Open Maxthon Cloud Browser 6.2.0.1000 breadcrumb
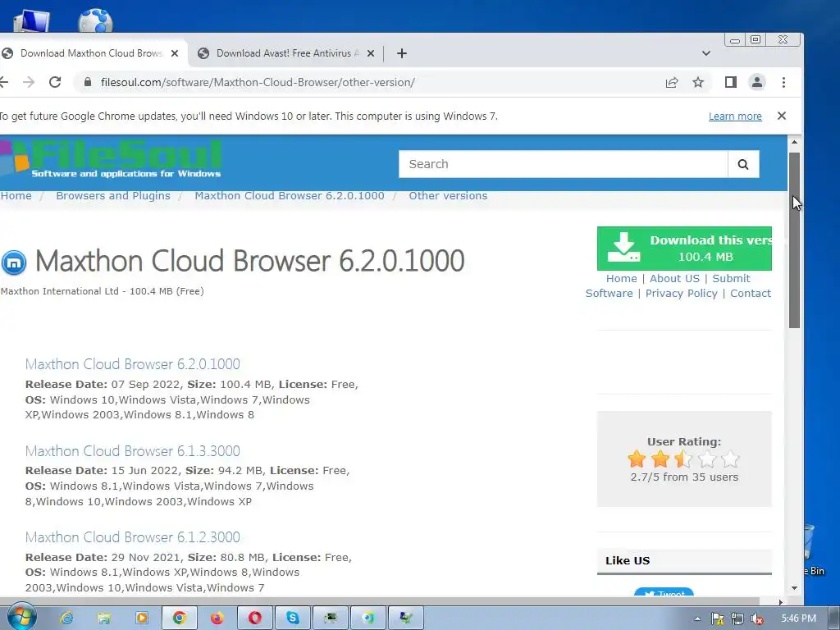840x630 pixels. 290,195
